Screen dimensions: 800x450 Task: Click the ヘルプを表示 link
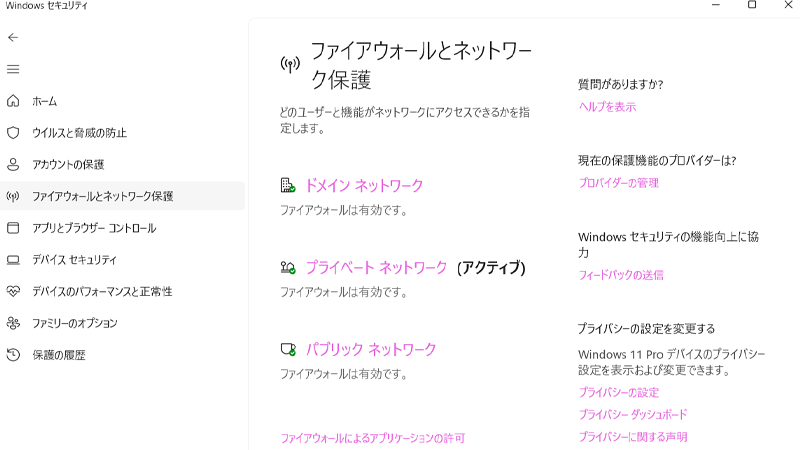(x=607, y=107)
